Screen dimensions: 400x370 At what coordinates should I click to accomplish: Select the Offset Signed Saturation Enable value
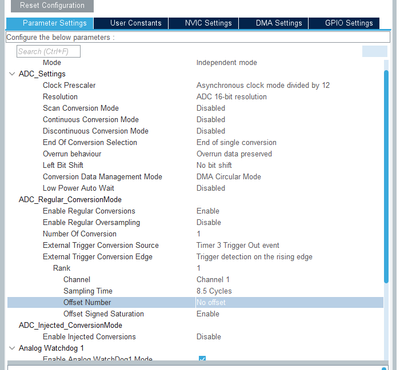coord(208,314)
